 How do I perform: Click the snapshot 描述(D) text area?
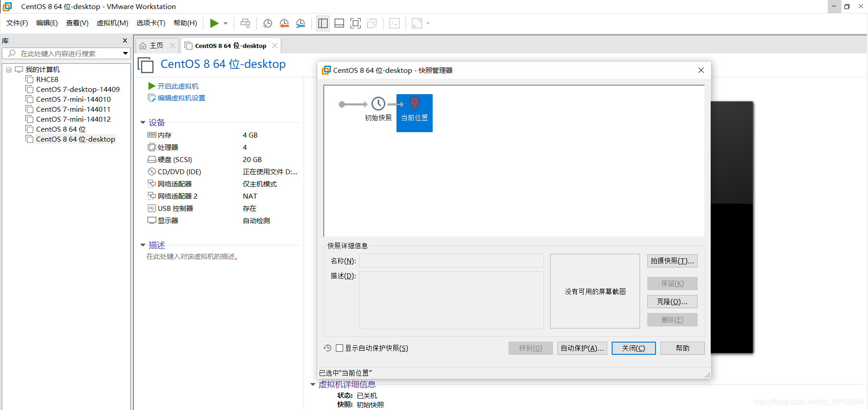click(451, 300)
